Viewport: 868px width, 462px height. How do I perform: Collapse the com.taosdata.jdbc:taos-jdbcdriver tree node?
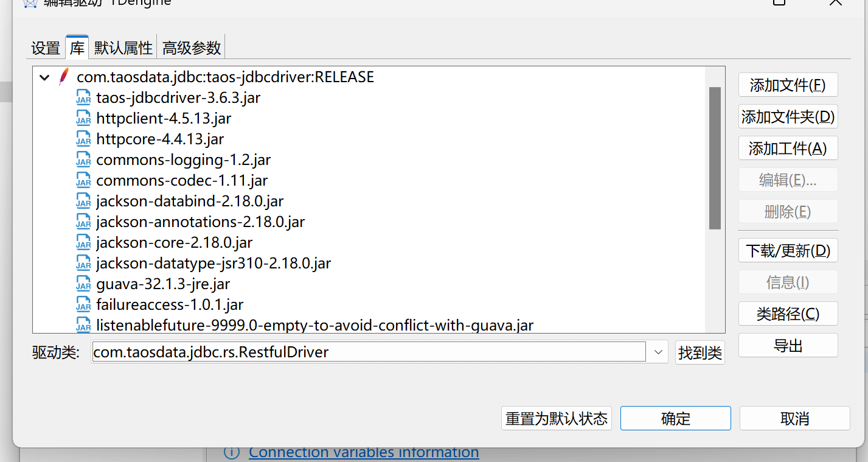pos(44,77)
